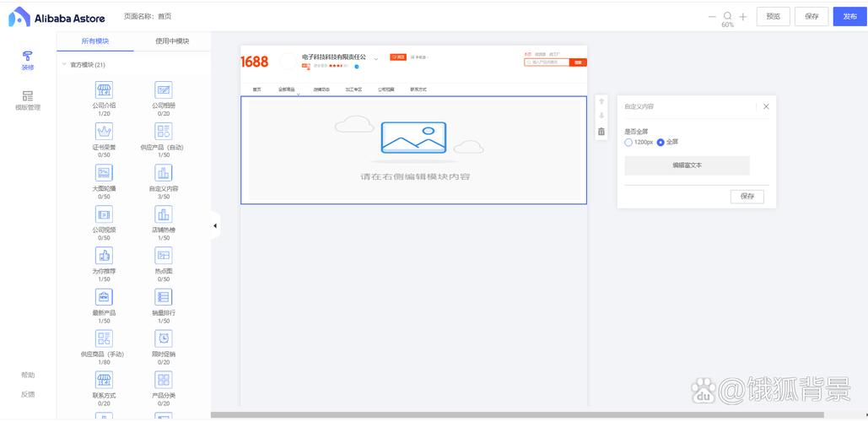
Task: Select the 热点图 module icon
Action: (164, 255)
